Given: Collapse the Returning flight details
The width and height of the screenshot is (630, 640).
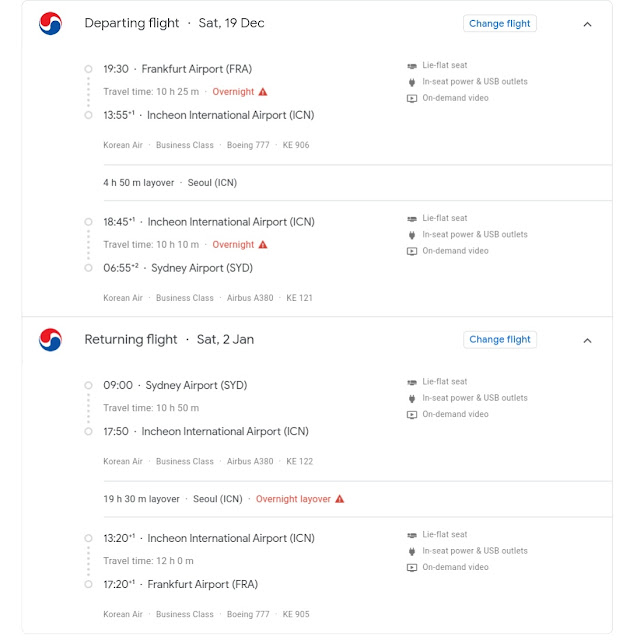Looking at the screenshot, I should 587,340.
